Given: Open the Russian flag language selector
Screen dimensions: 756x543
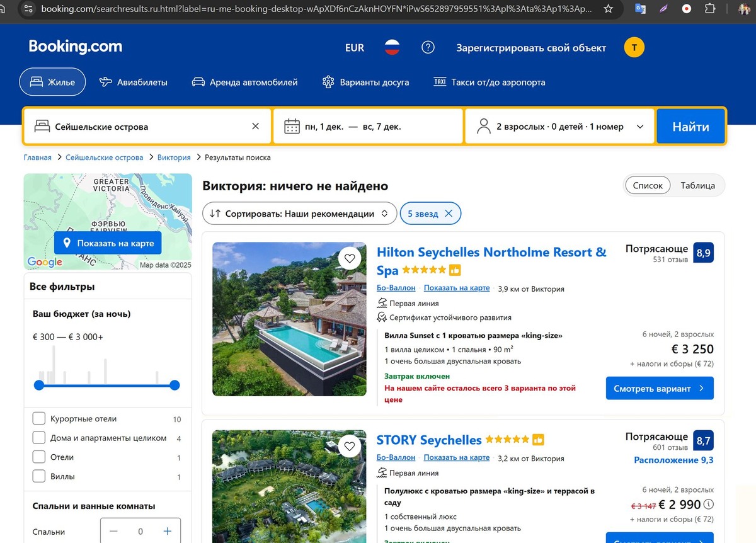Looking at the screenshot, I should tap(392, 47).
